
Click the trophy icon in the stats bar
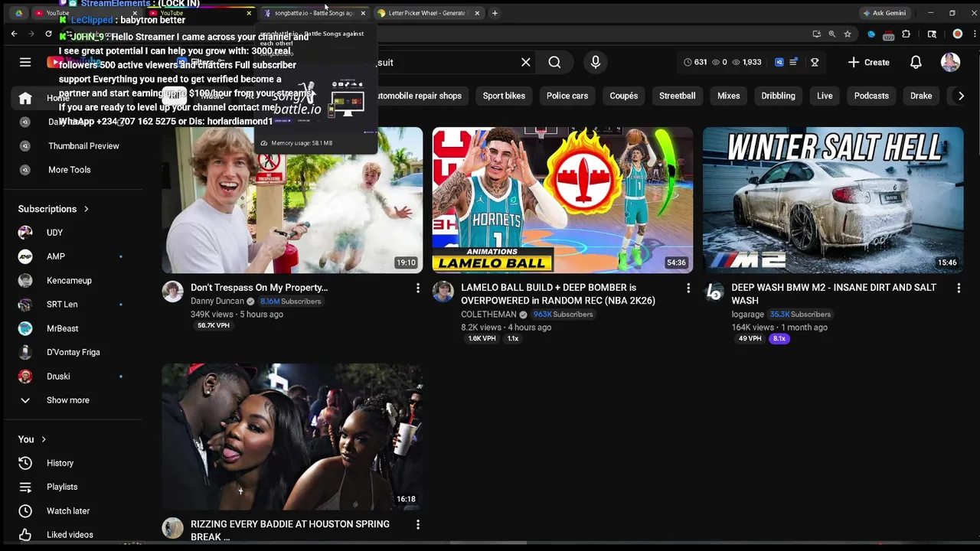[815, 62]
